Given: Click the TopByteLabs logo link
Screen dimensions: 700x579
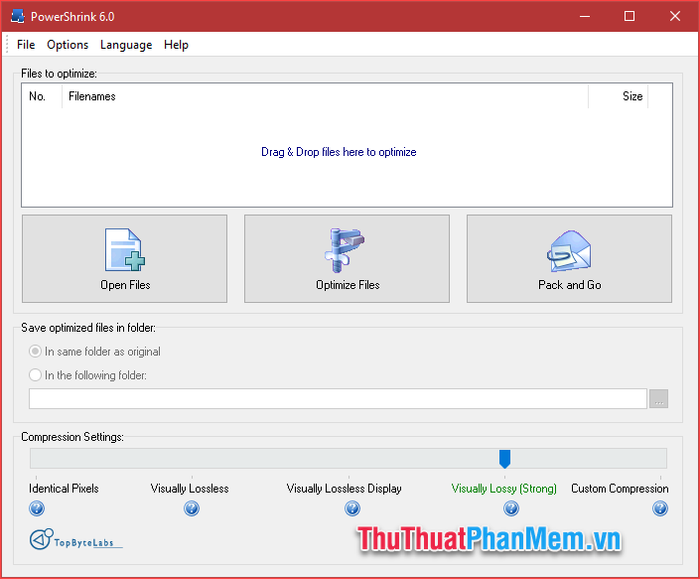Looking at the screenshot, I should tap(76, 539).
